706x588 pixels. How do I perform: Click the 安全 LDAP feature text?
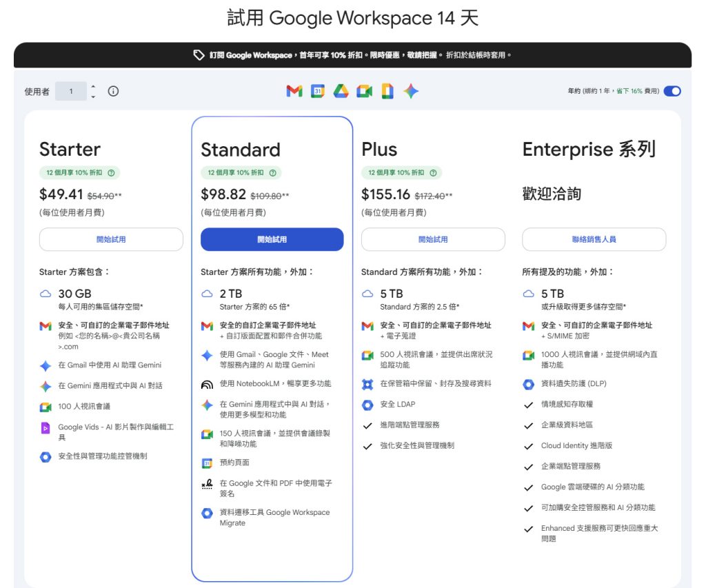(398, 405)
